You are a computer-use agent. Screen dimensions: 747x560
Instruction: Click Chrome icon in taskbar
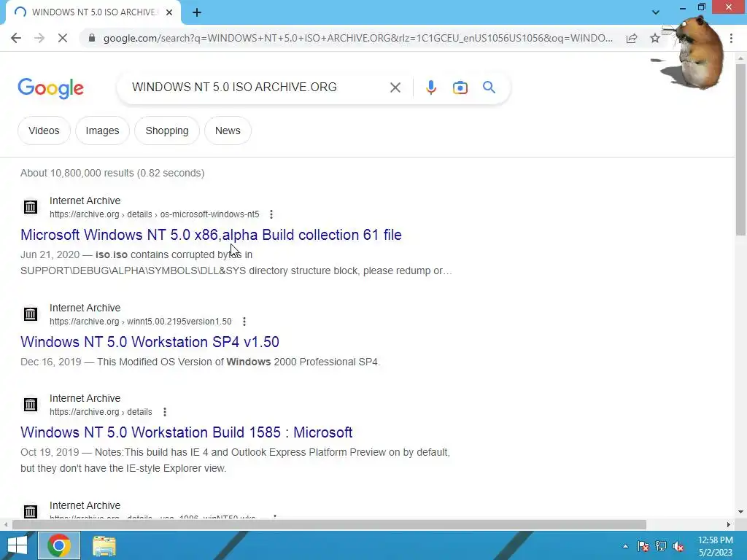pyautogui.click(x=59, y=545)
